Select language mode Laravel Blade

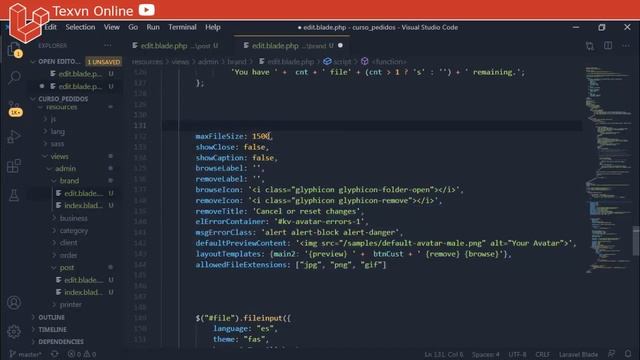pos(578,354)
